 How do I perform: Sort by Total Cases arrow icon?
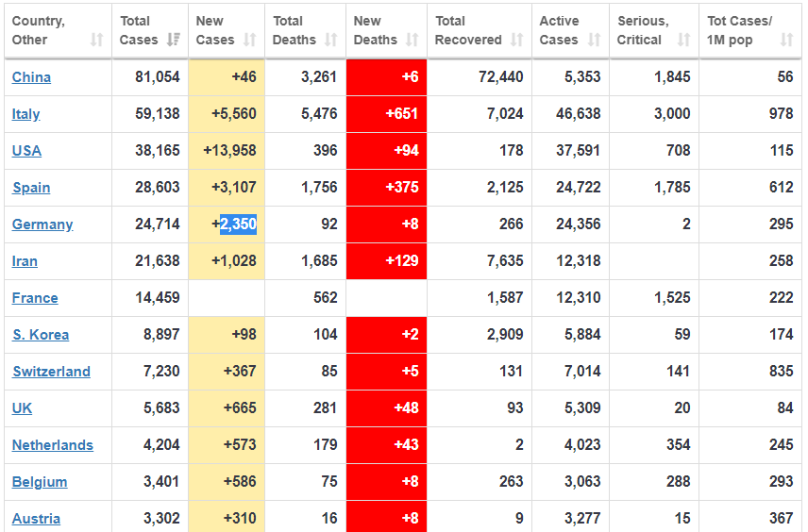(x=173, y=40)
